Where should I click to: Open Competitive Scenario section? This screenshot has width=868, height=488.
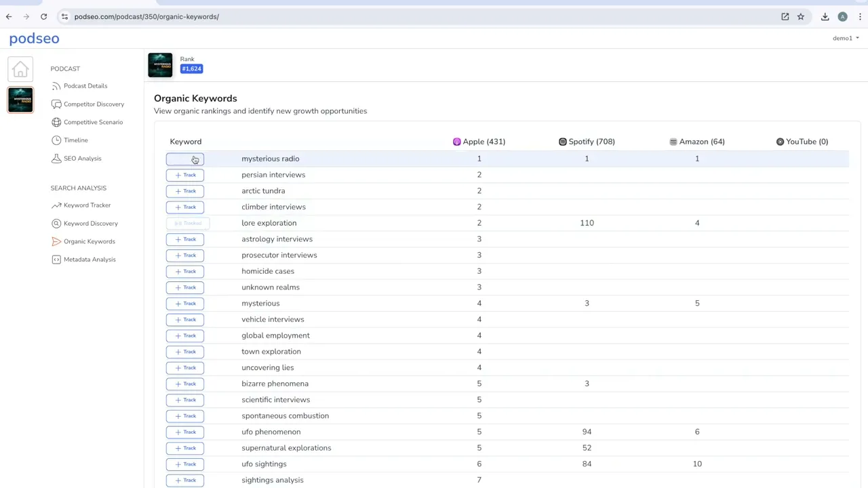(93, 122)
